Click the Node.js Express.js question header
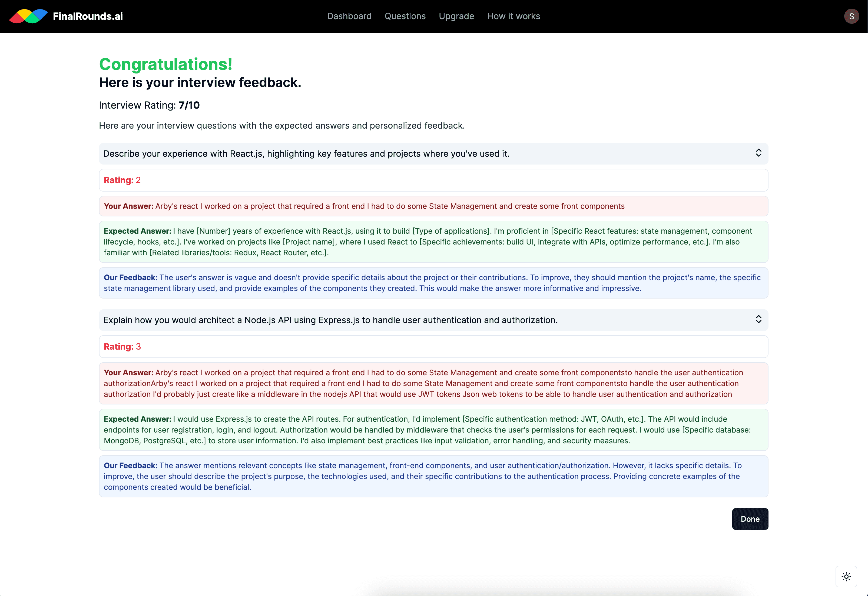Image resolution: width=868 pixels, height=596 pixels. (330, 320)
